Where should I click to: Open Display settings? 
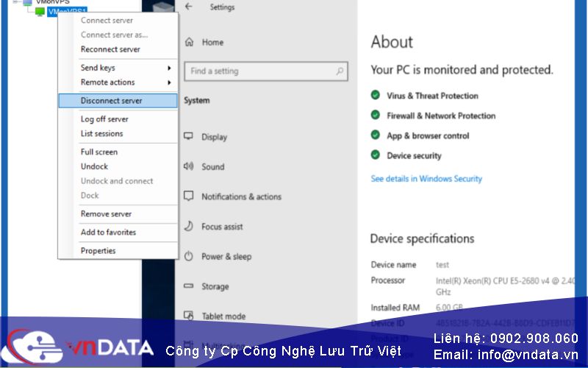tap(214, 137)
